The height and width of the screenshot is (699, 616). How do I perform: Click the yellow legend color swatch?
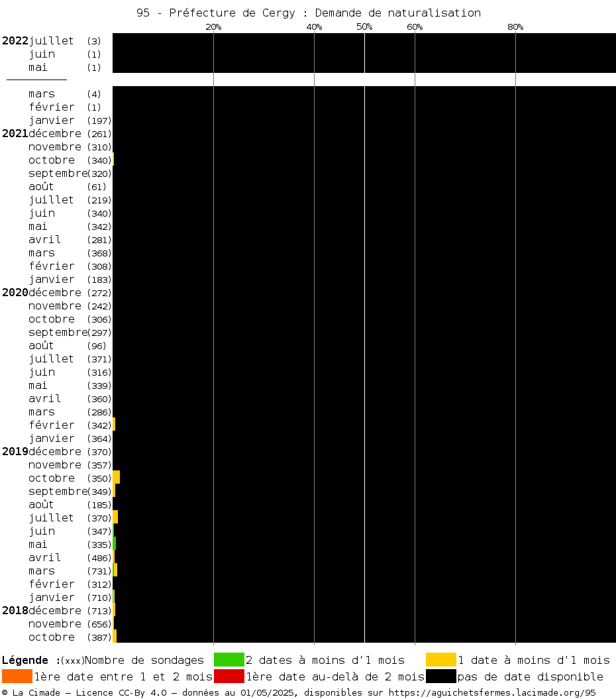tap(441, 659)
